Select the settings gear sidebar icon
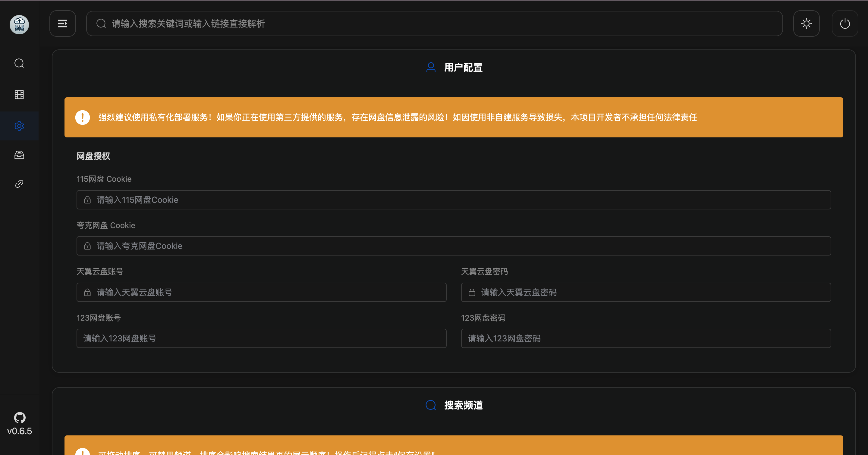This screenshot has height=455, width=868. 19,126
